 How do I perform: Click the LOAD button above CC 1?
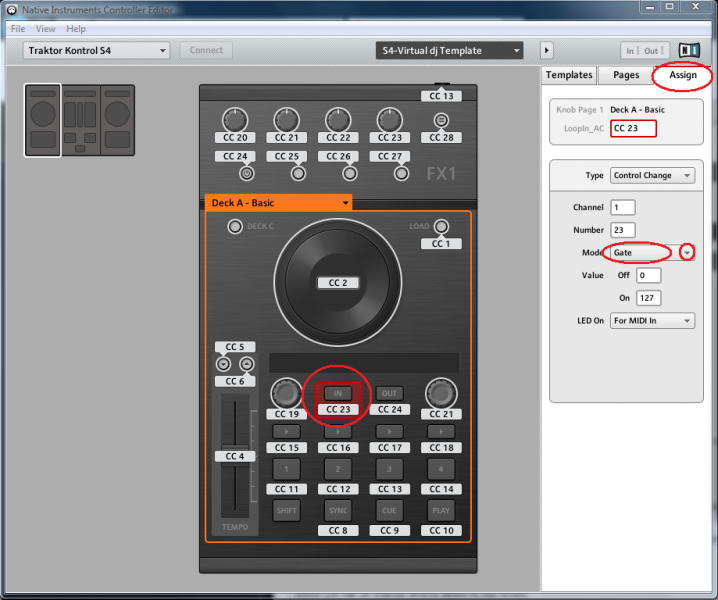tap(441, 226)
